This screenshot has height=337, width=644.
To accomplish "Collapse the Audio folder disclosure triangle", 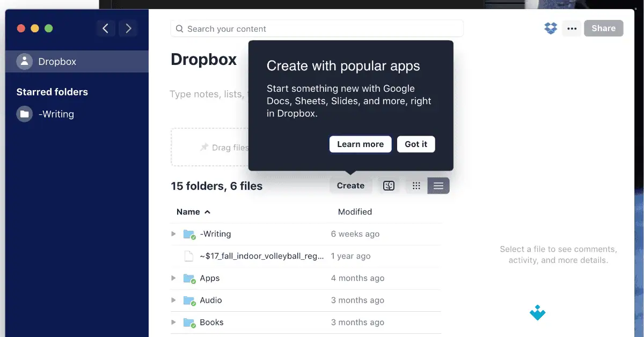I will click(x=173, y=300).
